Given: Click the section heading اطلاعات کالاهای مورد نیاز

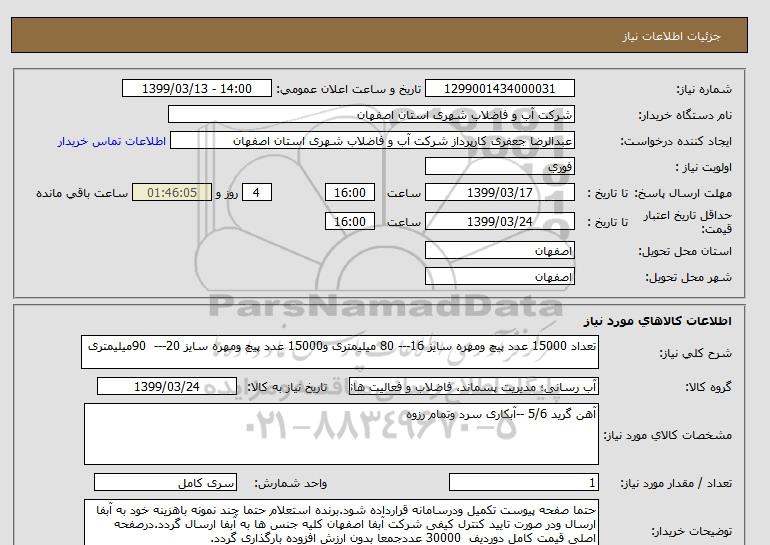Looking at the screenshot, I should click(x=658, y=321).
